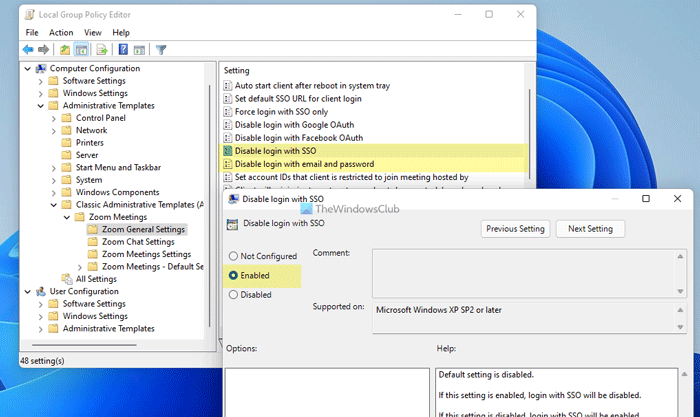Collapse the Zoom Meetings tree node

click(66, 216)
